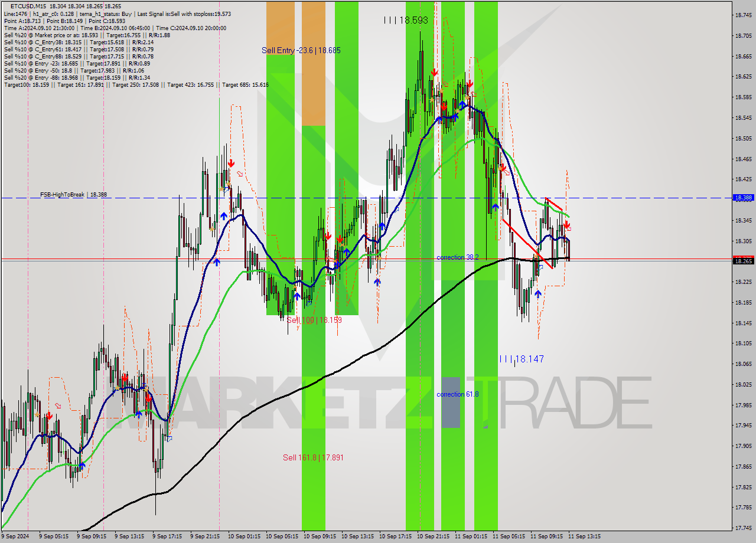Click the 'Sell %20 @ Market price' info line

tap(87, 35)
